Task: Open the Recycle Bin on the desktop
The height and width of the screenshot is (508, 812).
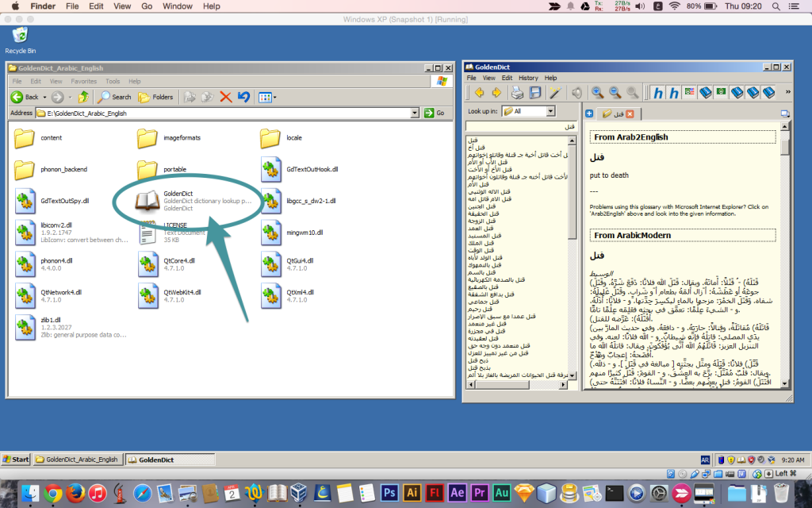Action: [20, 40]
